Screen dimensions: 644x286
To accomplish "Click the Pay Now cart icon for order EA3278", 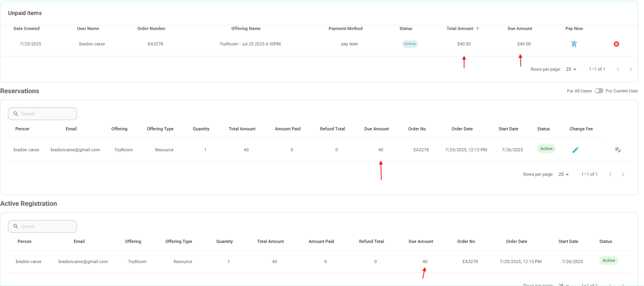I will coord(574,44).
